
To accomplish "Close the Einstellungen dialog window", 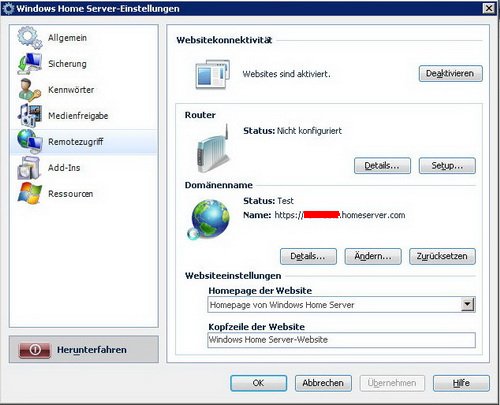I will 489,8.
